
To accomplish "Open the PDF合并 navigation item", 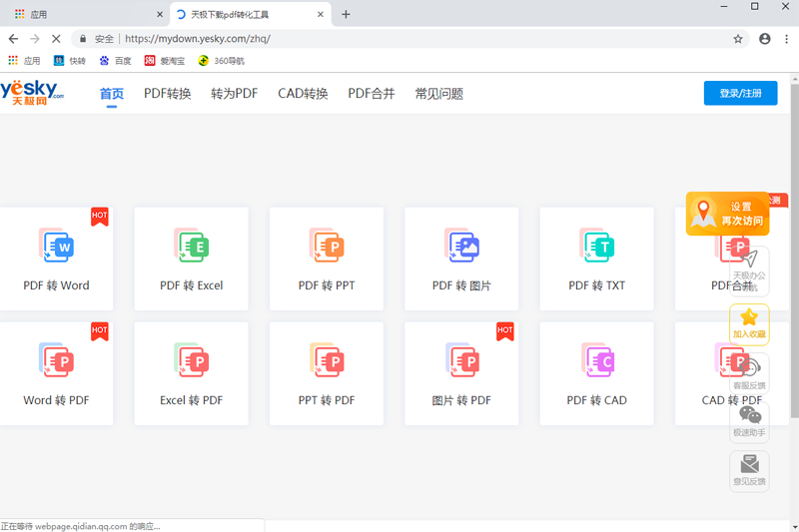I will pyautogui.click(x=372, y=94).
